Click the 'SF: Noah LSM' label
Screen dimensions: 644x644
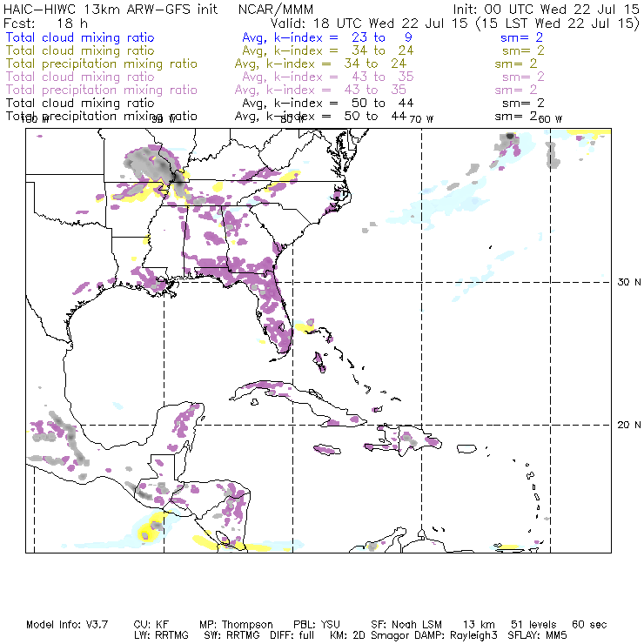click(x=406, y=625)
